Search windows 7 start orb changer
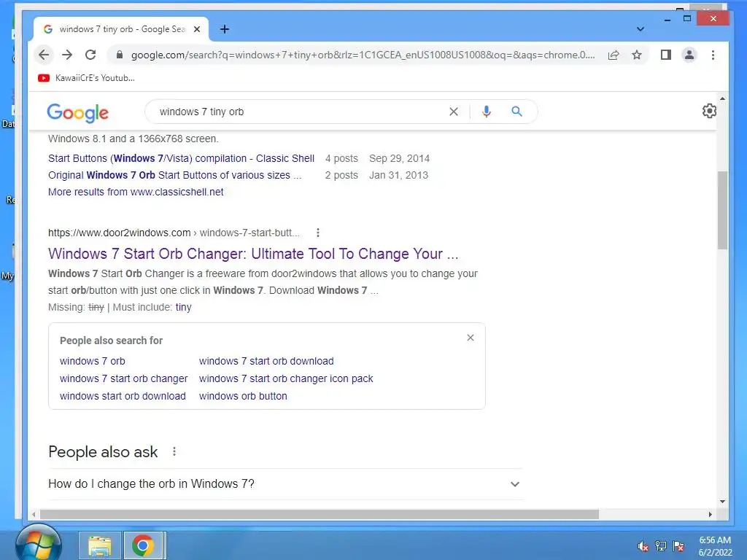The height and width of the screenshot is (560, 747). [123, 378]
